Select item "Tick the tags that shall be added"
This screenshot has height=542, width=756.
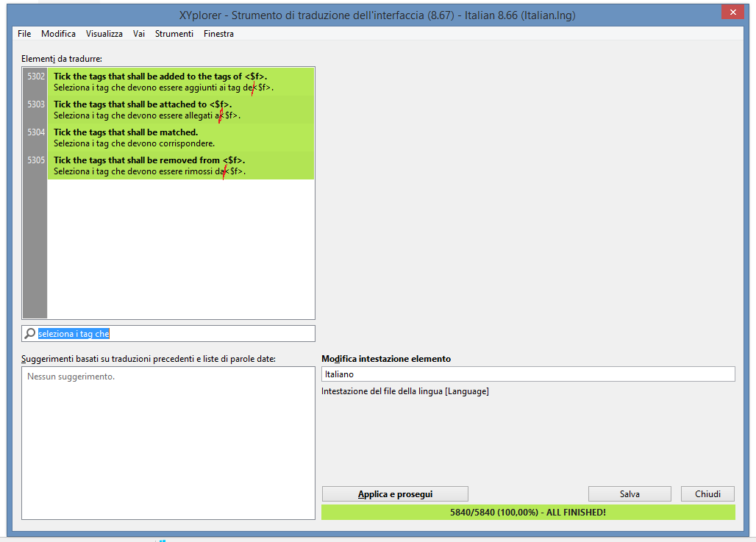pos(180,82)
